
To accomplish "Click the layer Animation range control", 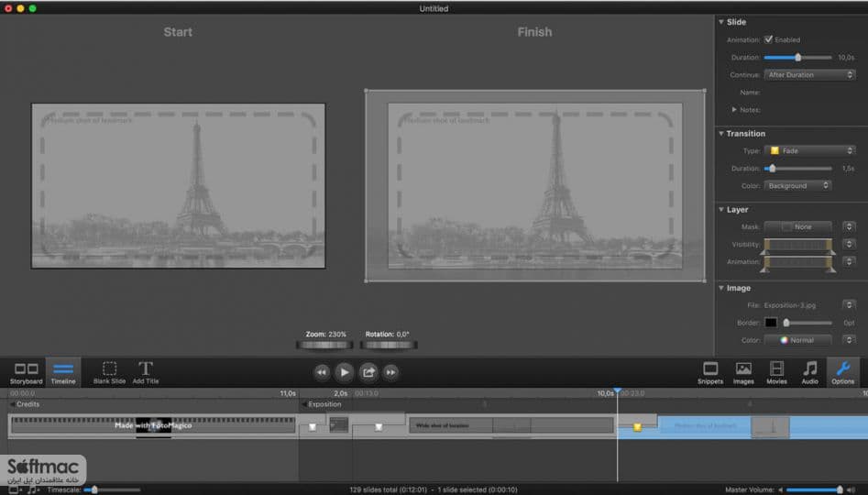I will point(797,264).
